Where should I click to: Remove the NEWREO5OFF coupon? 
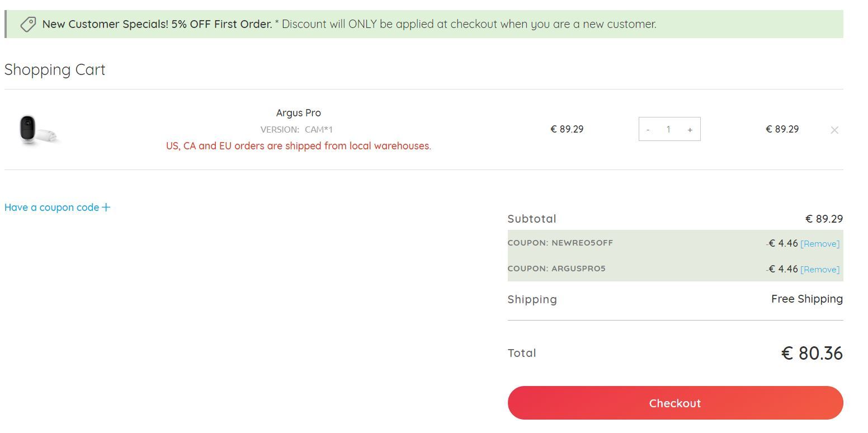tap(819, 244)
